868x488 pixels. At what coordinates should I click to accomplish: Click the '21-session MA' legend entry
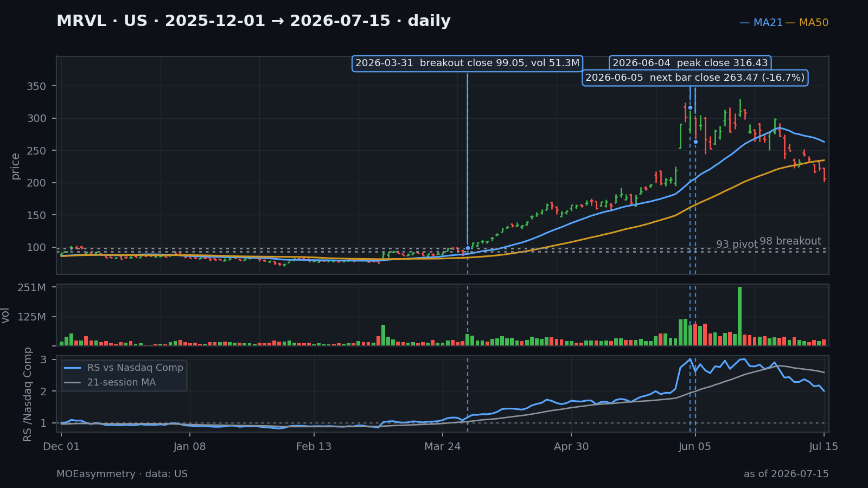[x=110, y=382]
